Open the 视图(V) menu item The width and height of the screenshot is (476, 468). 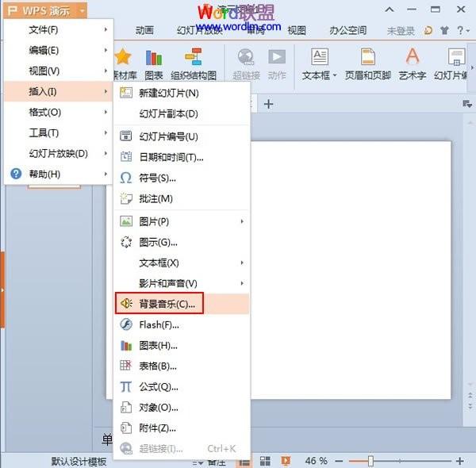(x=59, y=71)
